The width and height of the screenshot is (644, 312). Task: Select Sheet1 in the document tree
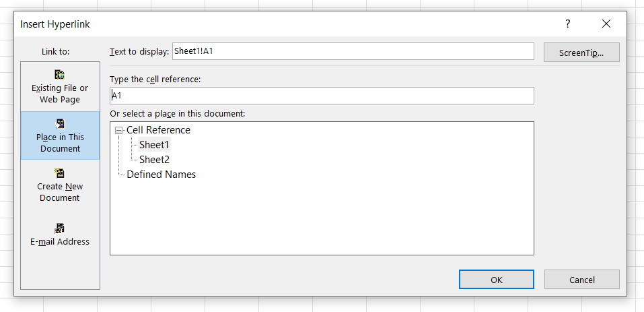tap(154, 145)
